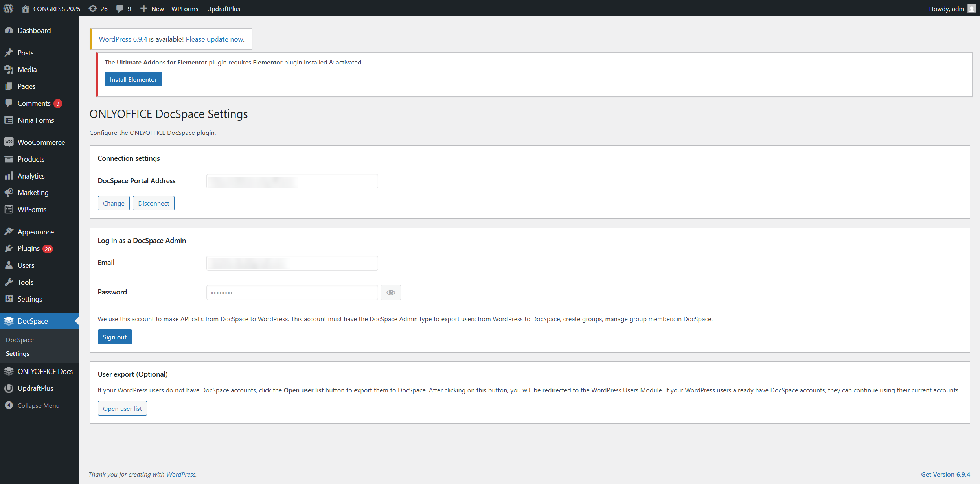Open the updates icon showing 26
The image size is (980, 484).
[x=93, y=8]
